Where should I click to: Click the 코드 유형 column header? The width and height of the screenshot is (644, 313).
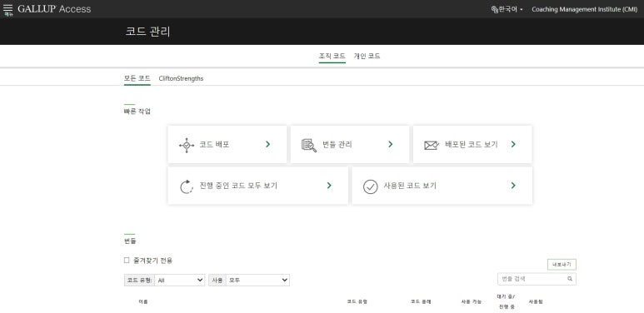coord(357,301)
